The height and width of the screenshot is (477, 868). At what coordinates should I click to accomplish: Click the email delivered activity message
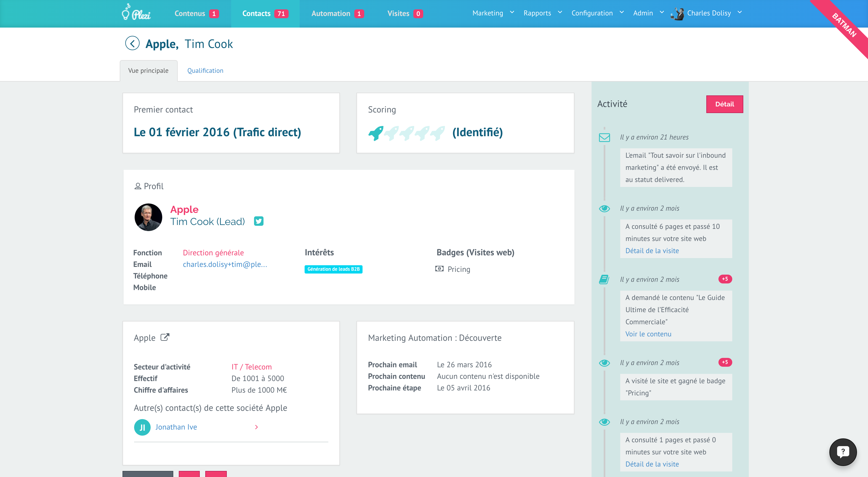[676, 168]
